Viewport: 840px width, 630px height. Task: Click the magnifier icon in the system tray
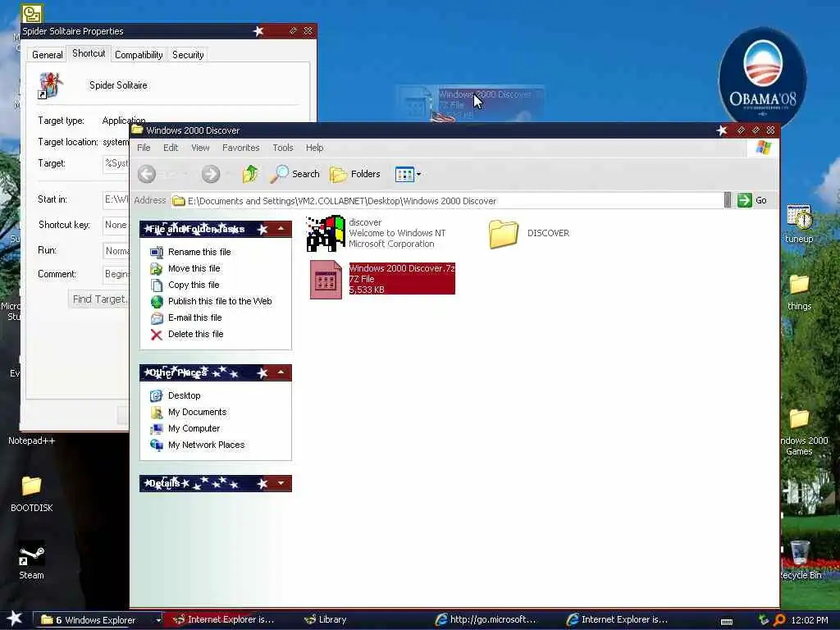click(779, 620)
